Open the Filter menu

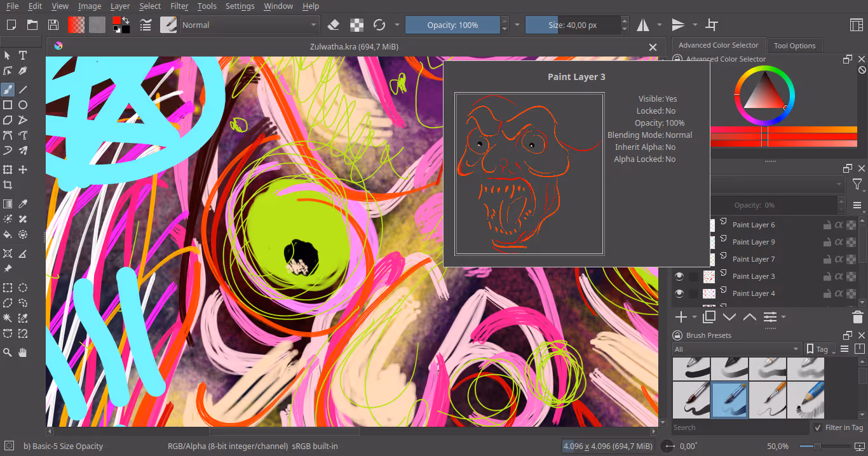click(x=179, y=6)
